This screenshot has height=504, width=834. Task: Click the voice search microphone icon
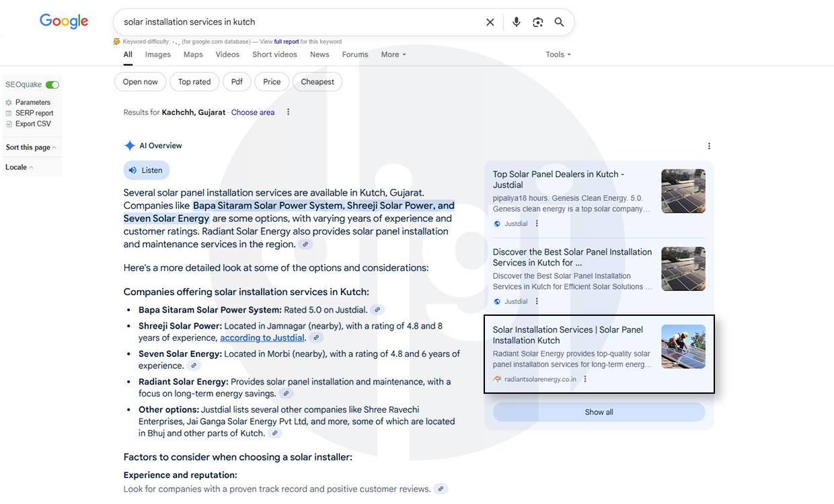click(516, 22)
